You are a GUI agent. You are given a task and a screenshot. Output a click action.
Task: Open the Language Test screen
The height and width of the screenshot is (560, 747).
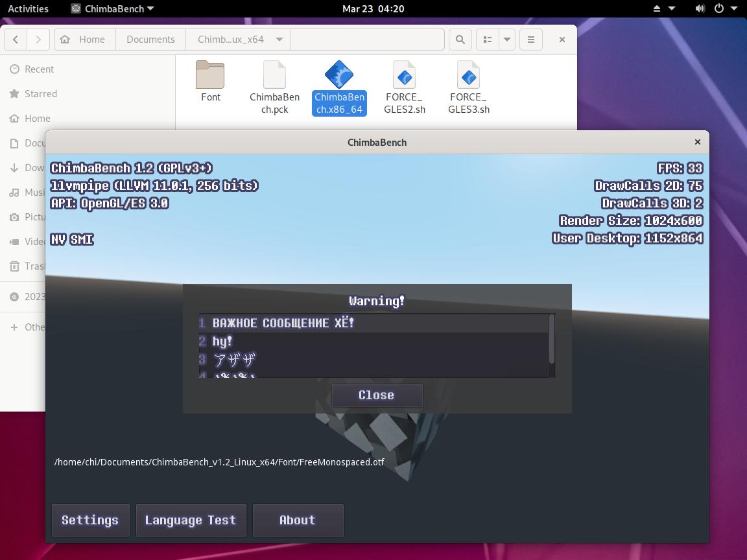[191, 520]
